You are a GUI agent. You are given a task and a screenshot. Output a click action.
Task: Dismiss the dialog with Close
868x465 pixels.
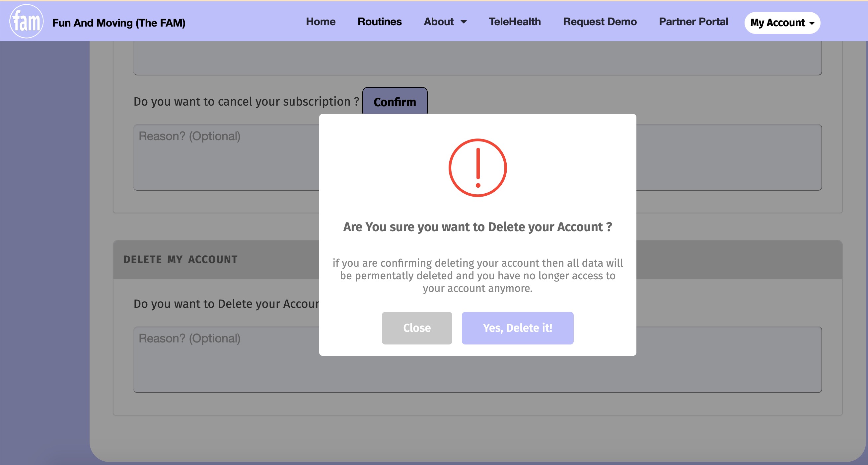click(x=416, y=328)
